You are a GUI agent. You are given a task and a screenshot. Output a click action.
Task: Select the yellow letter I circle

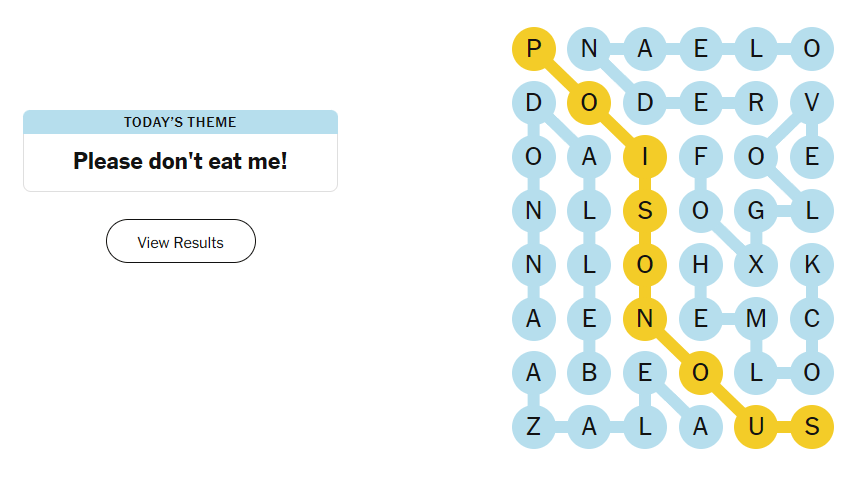645,157
